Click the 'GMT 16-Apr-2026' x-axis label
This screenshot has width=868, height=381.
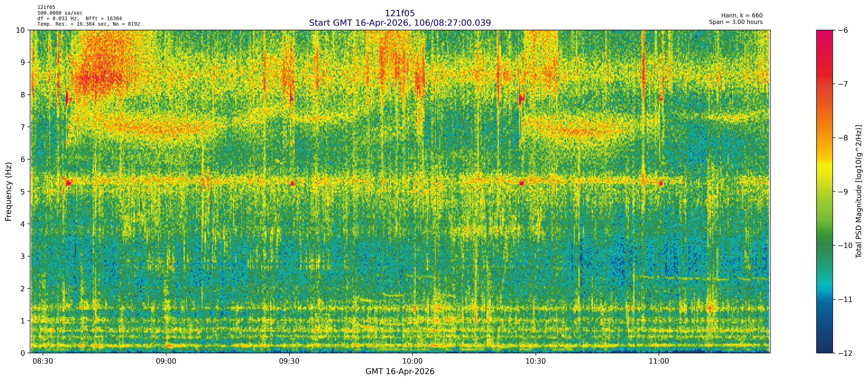coord(400,372)
